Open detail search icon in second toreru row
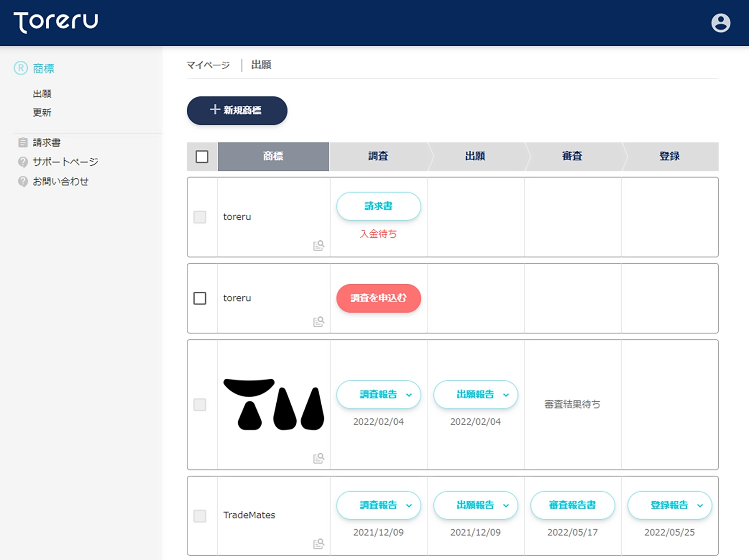The height and width of the screenshot is (560, 749). point(319,322)
